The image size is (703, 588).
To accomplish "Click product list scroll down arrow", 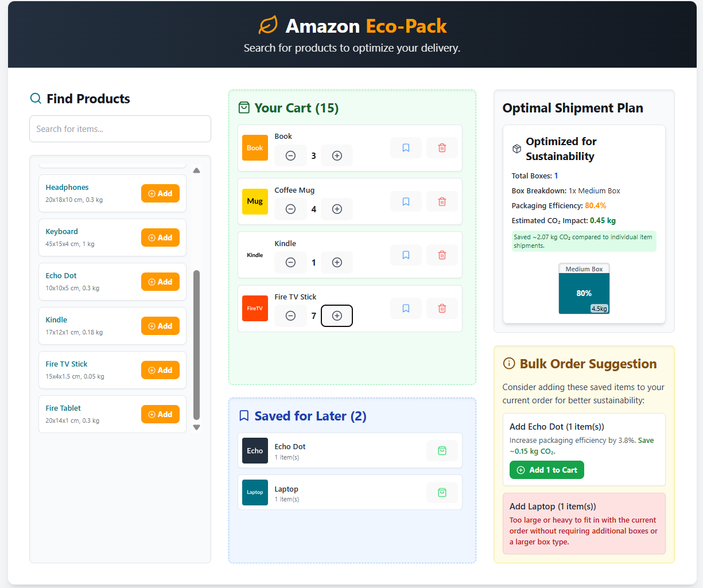I will [197, 427].
